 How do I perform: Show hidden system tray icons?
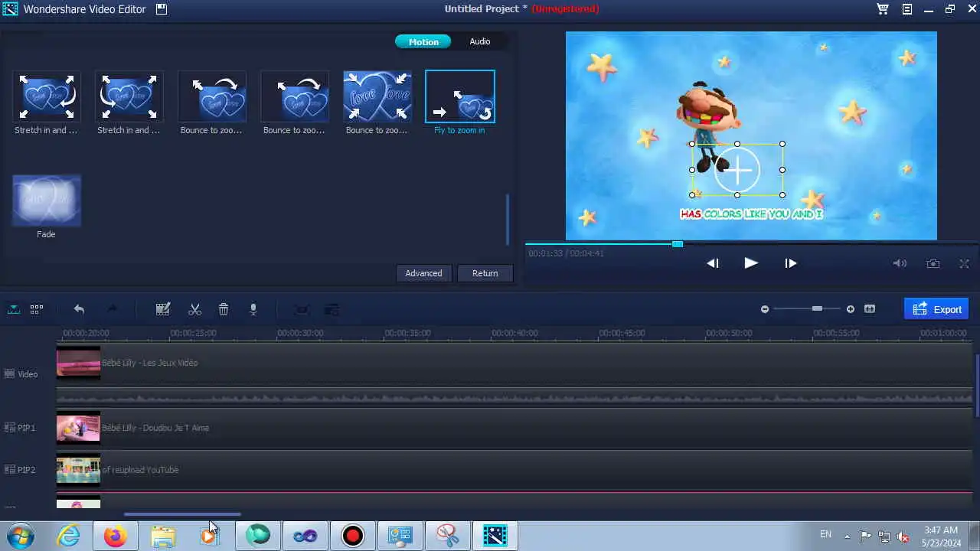847,536
